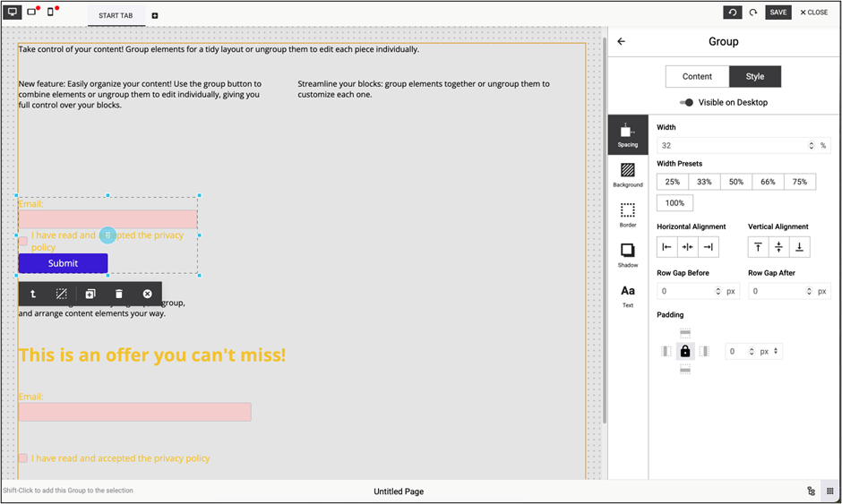
Task: Click the Width value stepper arrows
Action: coord(812,145)
